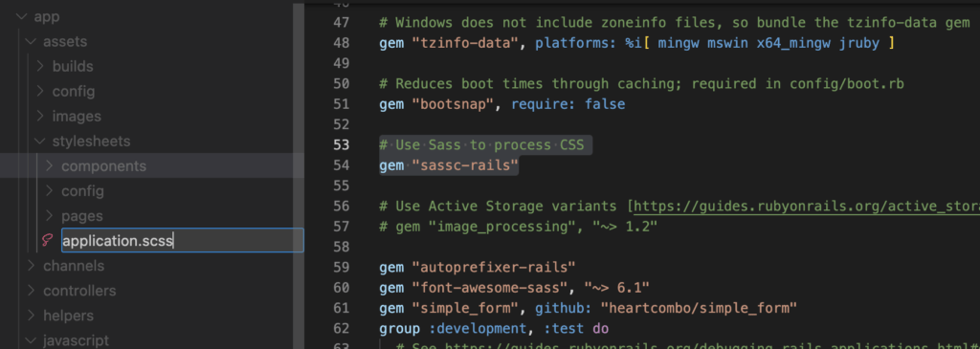Click the "image_processing" commented gem line
Viewport: 980px width, 349px height.
click(x=518, y=227)
